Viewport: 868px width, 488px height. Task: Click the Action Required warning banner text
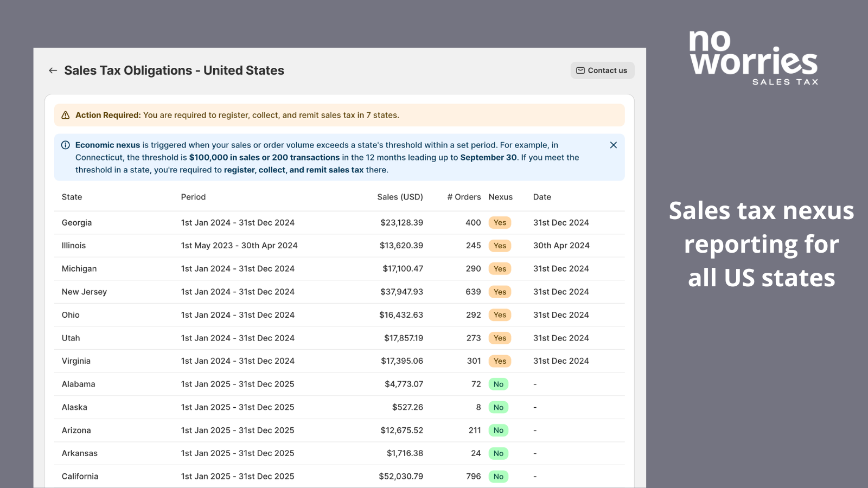click(237, 115)
